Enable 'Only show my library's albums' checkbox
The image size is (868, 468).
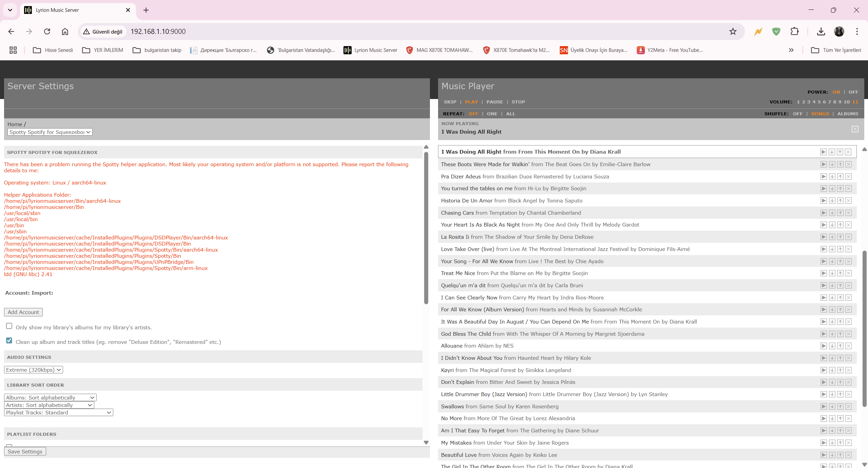coord(9,326)
